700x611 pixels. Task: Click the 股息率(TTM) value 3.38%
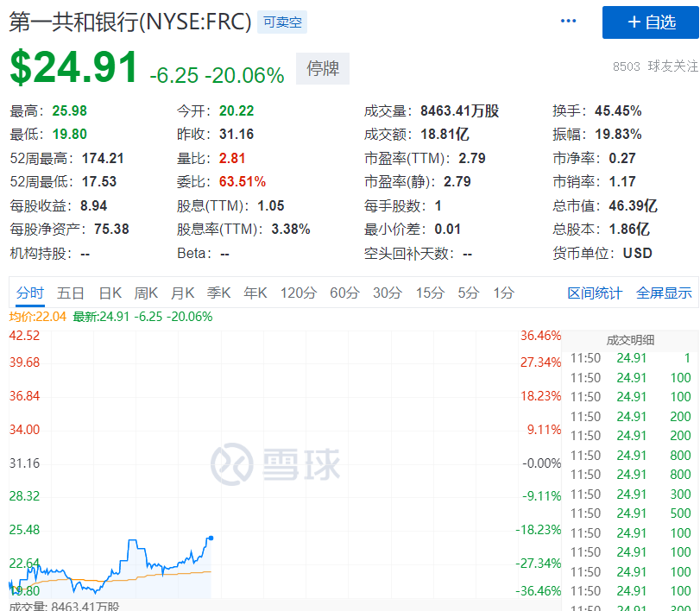tap(291, 229)
